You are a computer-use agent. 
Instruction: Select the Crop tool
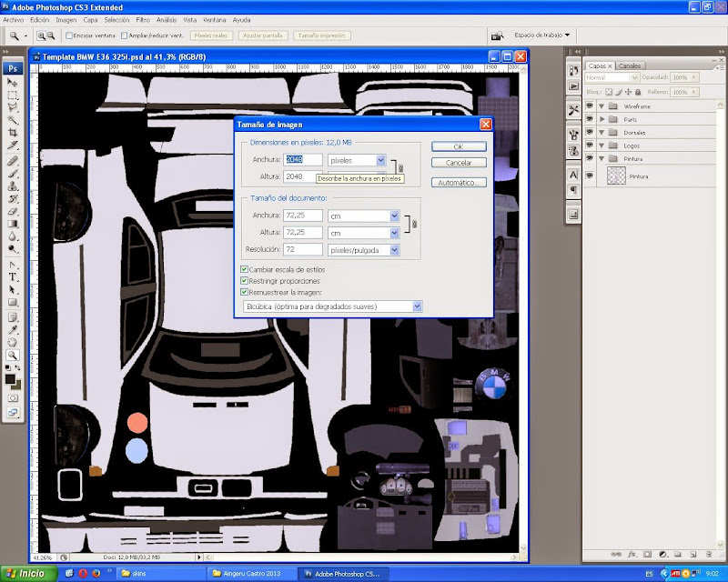pos(13,133)
